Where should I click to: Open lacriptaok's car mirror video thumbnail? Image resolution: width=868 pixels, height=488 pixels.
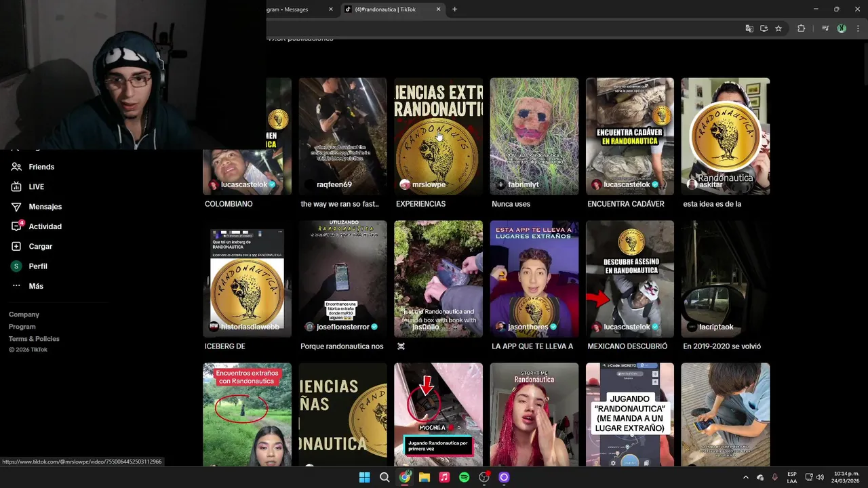pyautogui.click(x=726, y=279)
